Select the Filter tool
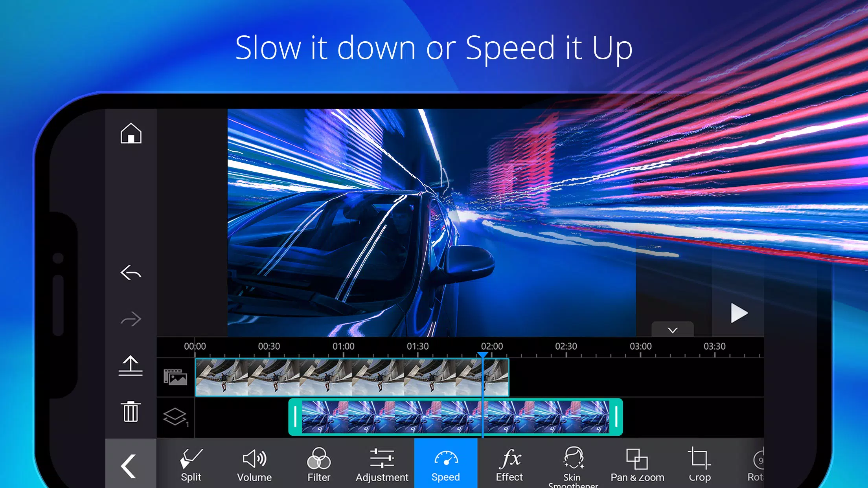 315,464
